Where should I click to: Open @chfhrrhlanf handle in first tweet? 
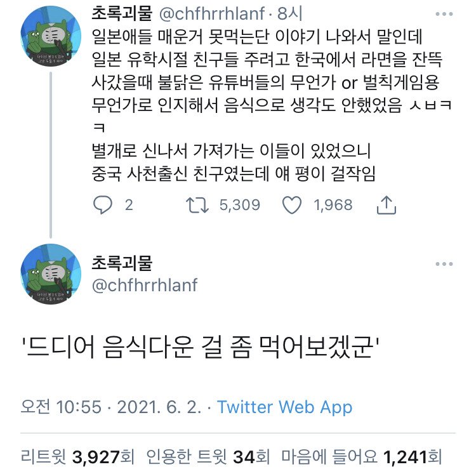click(212, 14)
